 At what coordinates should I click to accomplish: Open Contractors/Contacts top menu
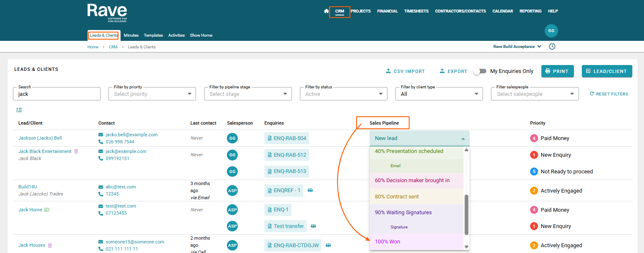point(460,11)
